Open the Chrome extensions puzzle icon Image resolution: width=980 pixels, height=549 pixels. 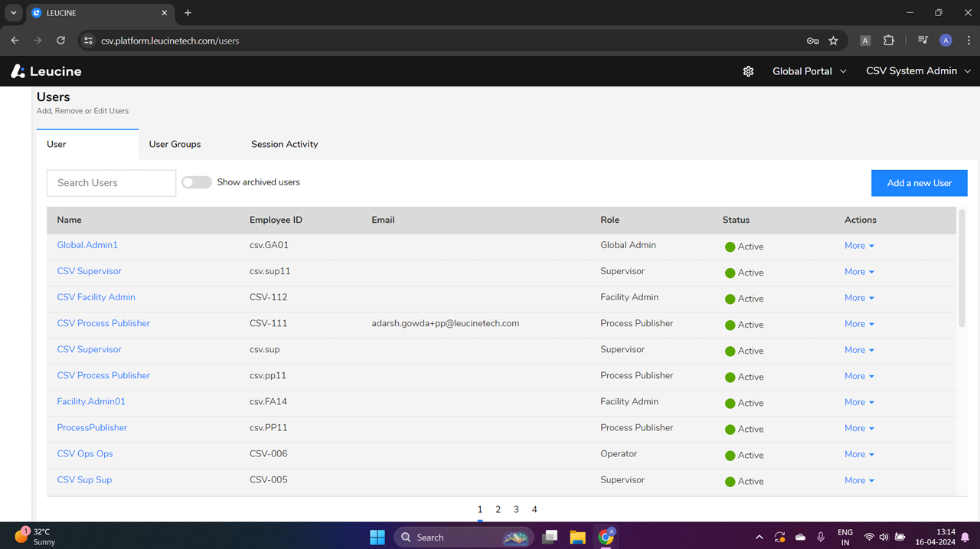[889, 41]
